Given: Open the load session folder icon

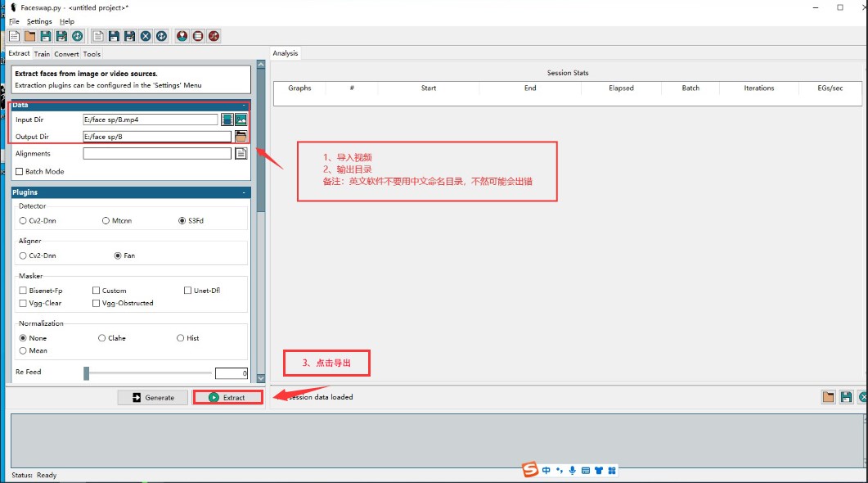Looking at the screenshot, I should click(828, 397).
